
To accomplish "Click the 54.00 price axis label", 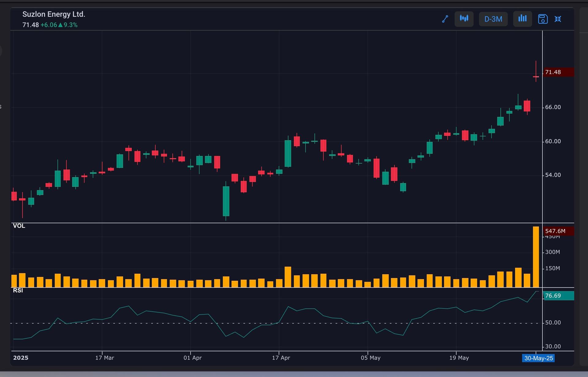I will click(553, 175).
